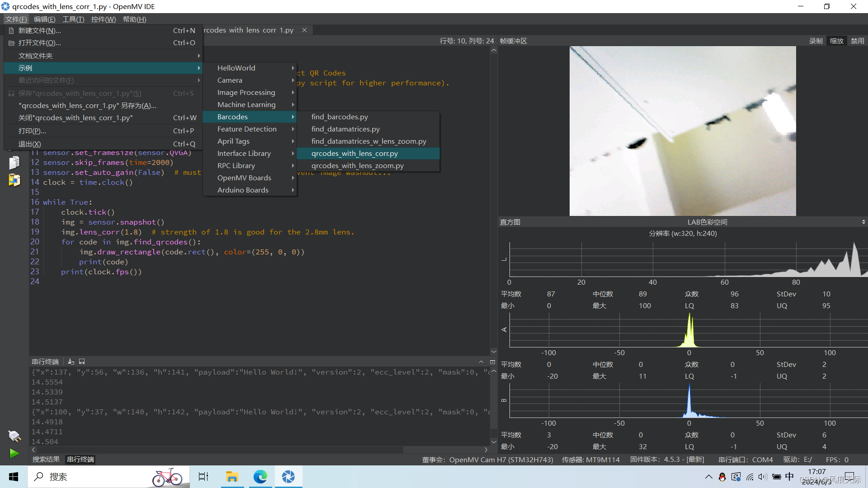Viewport: 868px width, 488px height.
Task: Click 固件版本 4.5.3 status bar text
Action: [667, 459]
